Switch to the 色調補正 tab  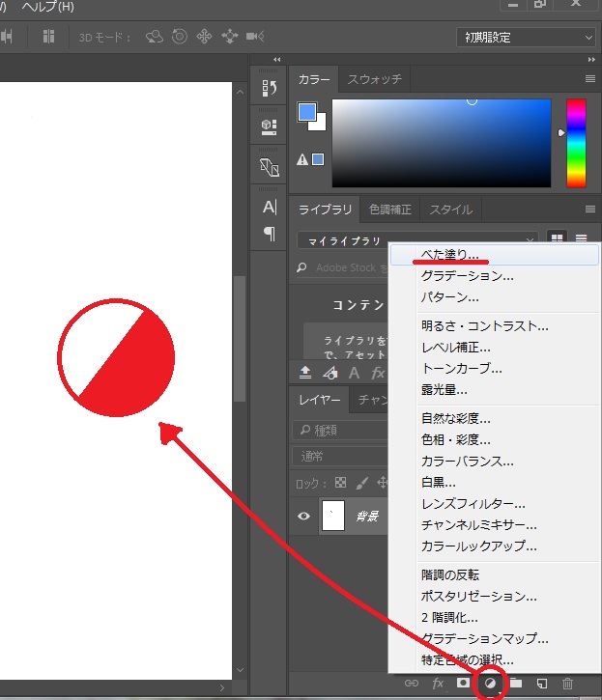390,210
